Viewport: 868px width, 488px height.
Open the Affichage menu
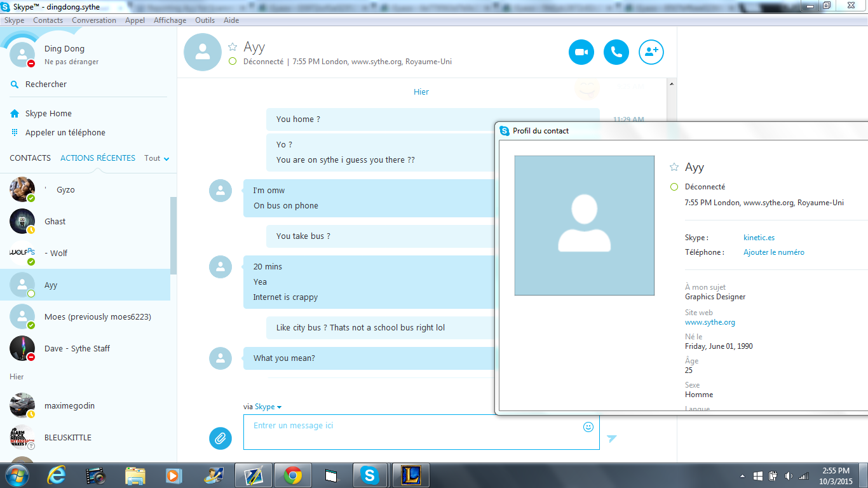pyautogui.click(x=170, y=20)
